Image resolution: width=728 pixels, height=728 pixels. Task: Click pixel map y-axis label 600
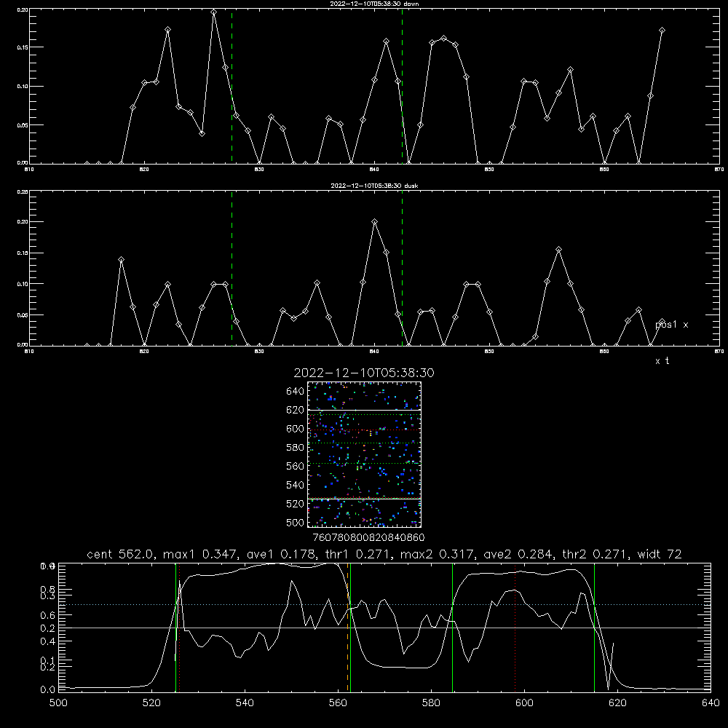coord(296,429)
